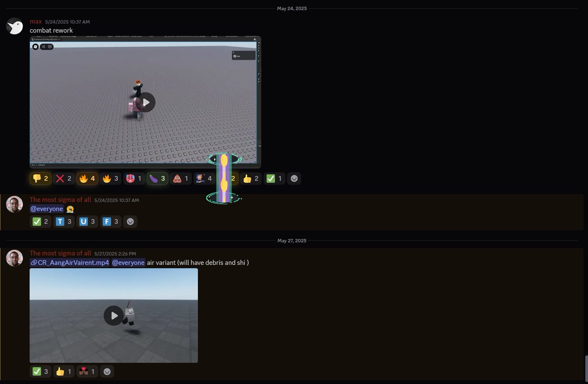Screen dimensions: 588x384
Task: Toggle thumbs up reaction on air variant message
Action: tap(64, 371)
